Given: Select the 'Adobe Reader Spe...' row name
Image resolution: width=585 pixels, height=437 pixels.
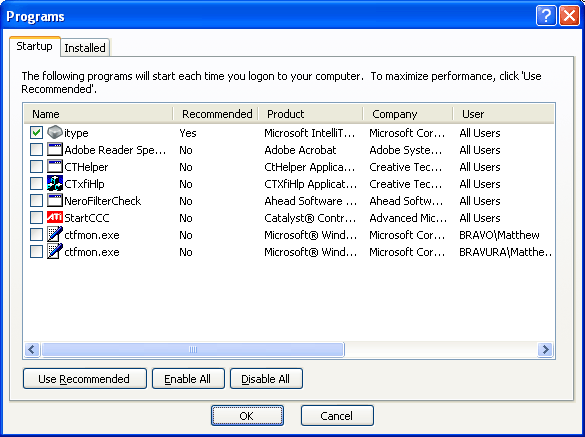Looking at the screenshot, I should 115,150.
